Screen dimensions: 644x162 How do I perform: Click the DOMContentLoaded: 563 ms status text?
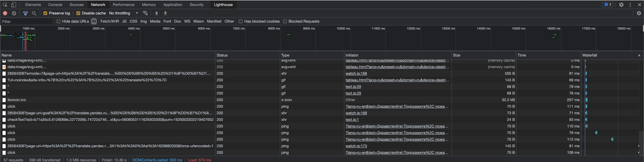click(x=157, y=160)
